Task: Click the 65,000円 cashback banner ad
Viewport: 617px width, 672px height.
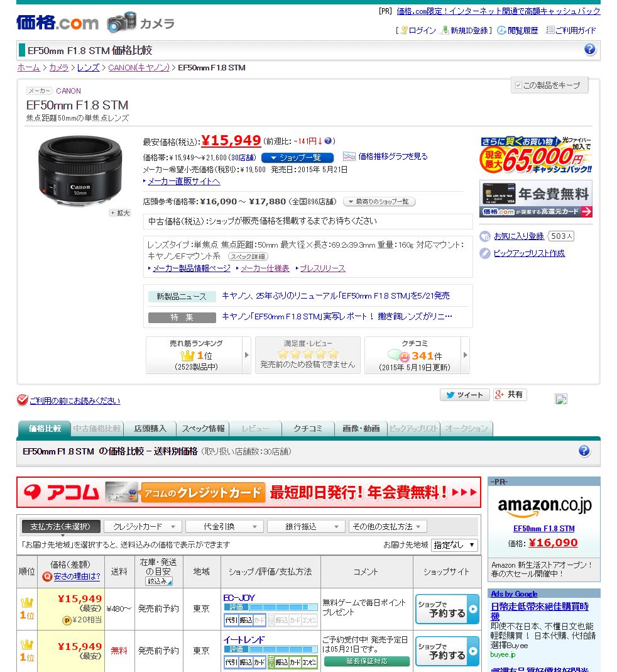Action: 535,155
